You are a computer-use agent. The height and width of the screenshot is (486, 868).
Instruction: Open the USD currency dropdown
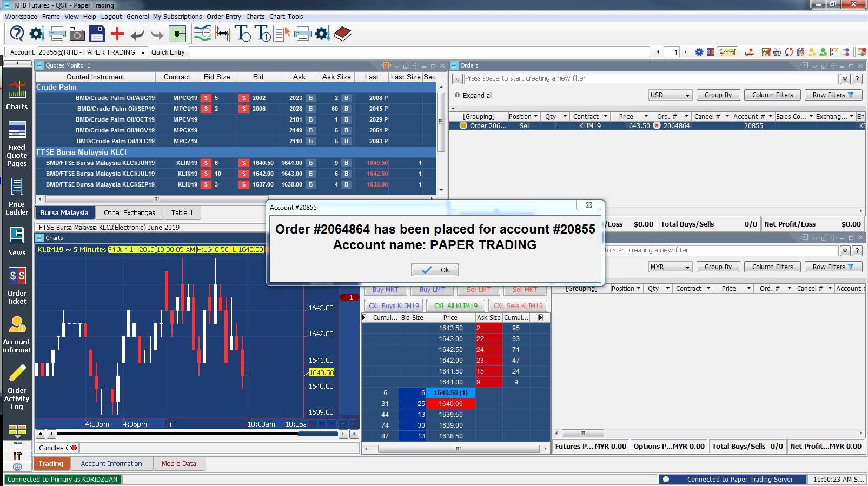coord(670,95)
